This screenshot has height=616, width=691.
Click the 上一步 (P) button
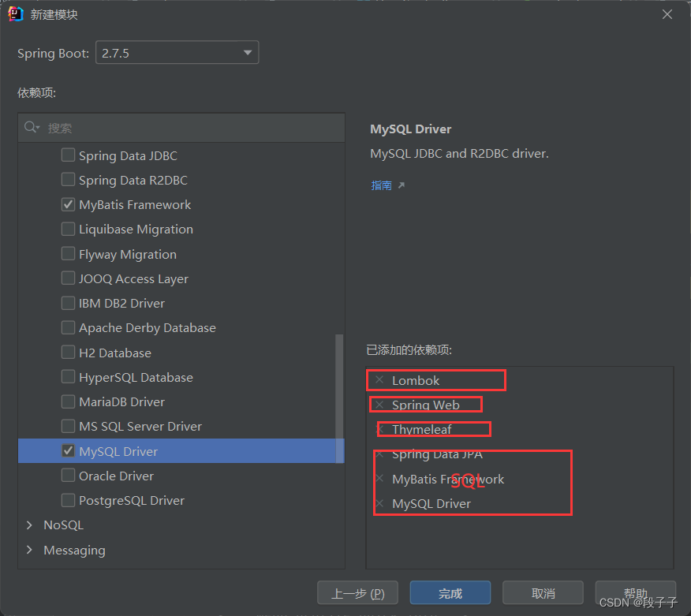click(x=357, y=593)
